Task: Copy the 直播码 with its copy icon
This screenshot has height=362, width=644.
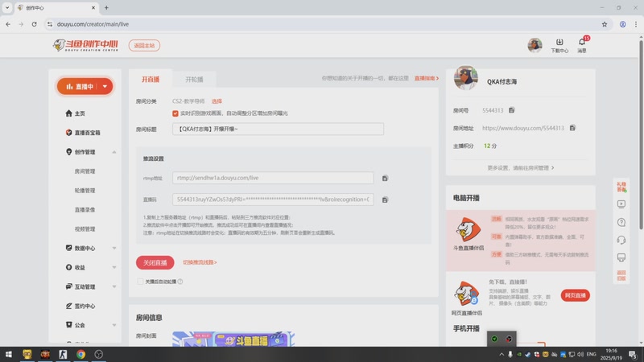Action: (x=385, y=200)
